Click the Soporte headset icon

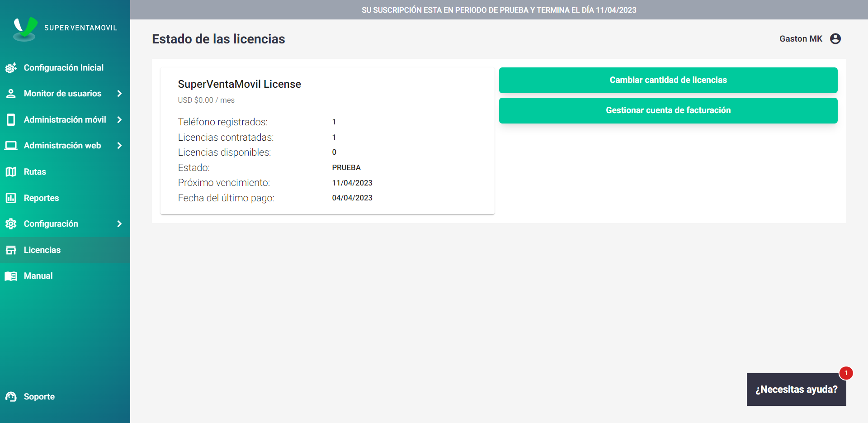tap(11, 397)
